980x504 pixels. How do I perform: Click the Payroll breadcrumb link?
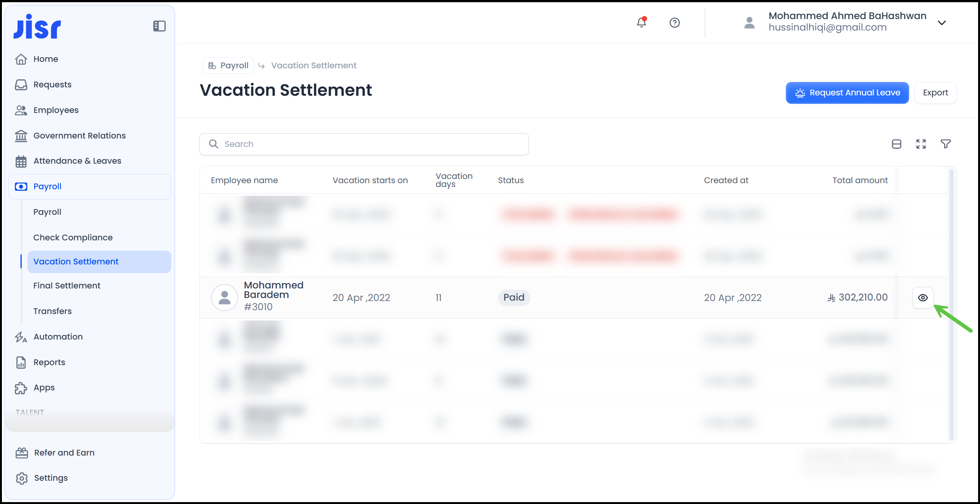[x=229, y=66]
